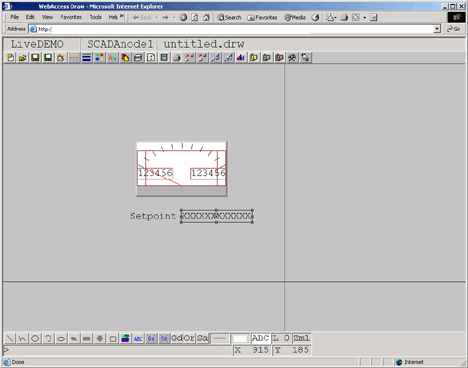
Task: Open the Tools menu
Action: (x=96, y=17)
